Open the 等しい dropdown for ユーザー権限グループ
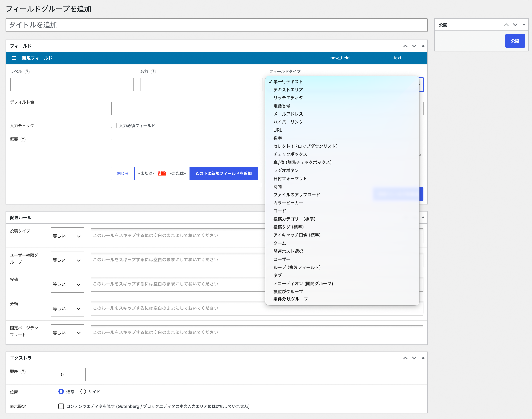Image resolution: width=532 pixels, height=419 pixels. pyautogui.click(x=67, y=260)
